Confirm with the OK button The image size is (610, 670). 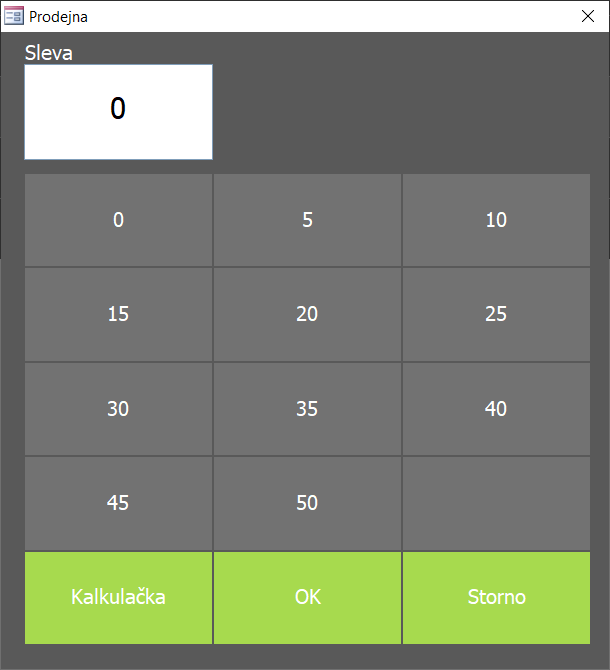(x=307, y=597)
